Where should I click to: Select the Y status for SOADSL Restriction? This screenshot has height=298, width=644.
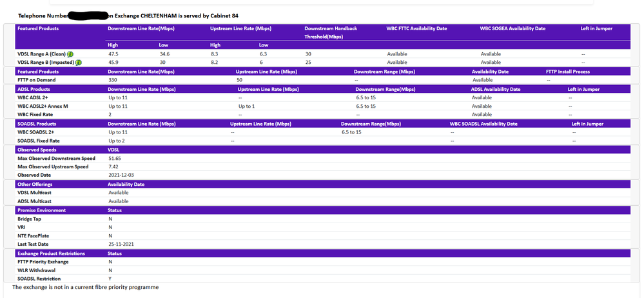click(110, 279)
